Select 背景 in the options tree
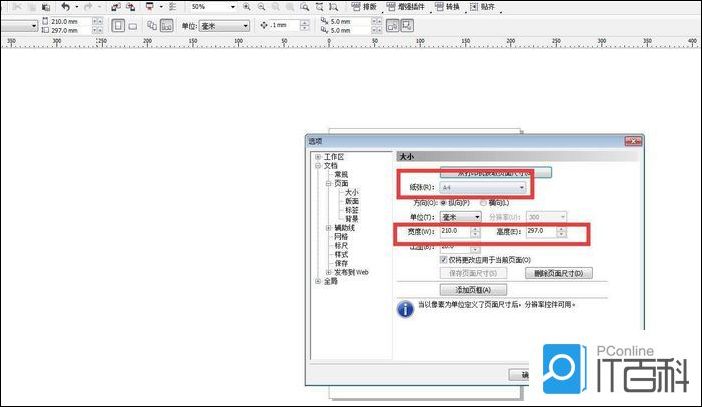702x407 pixels. 351,219
